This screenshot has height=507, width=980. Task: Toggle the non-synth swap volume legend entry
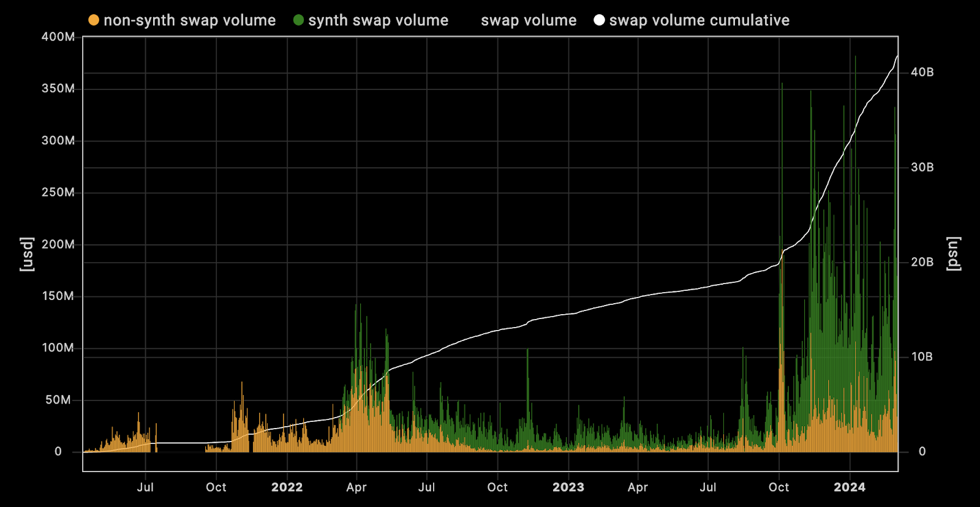pos(182,20)
